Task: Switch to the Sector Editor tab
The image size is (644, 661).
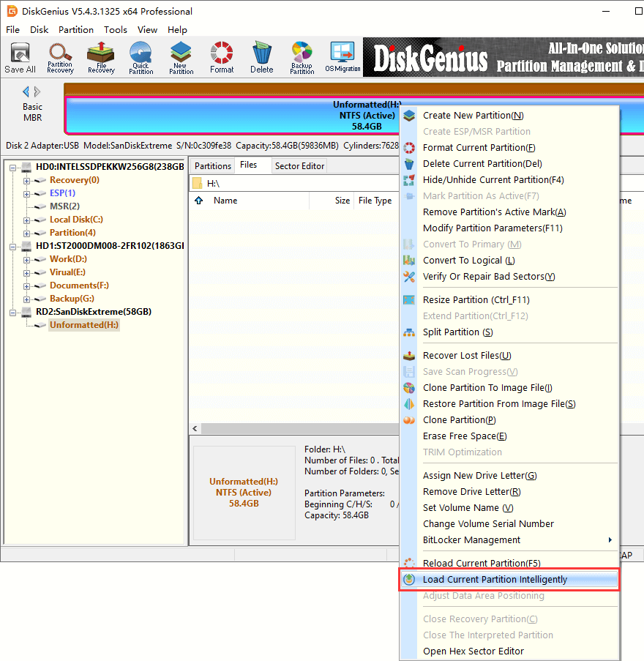Action: [x=299, y=166]
